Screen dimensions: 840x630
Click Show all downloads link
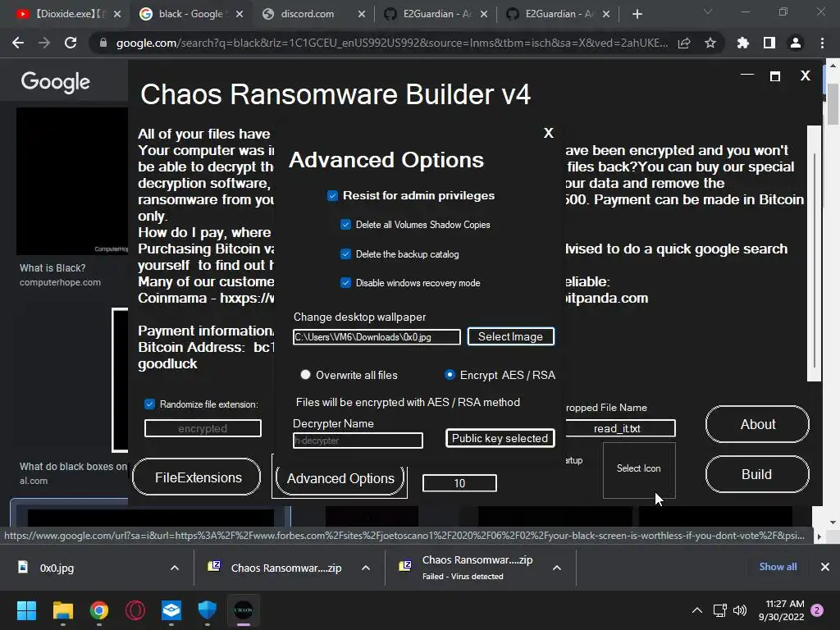(x=778, y=567)
